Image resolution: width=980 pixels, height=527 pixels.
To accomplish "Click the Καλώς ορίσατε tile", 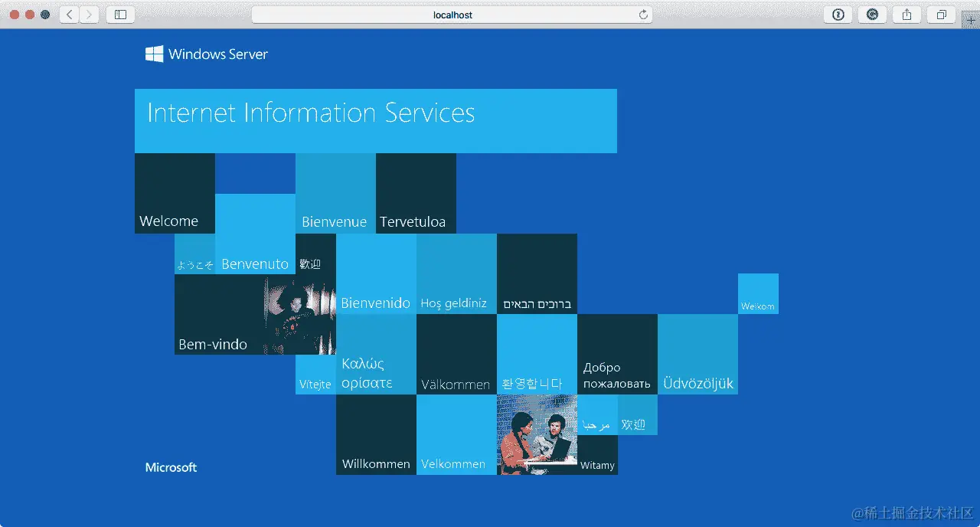I will (x=376, y=354).
